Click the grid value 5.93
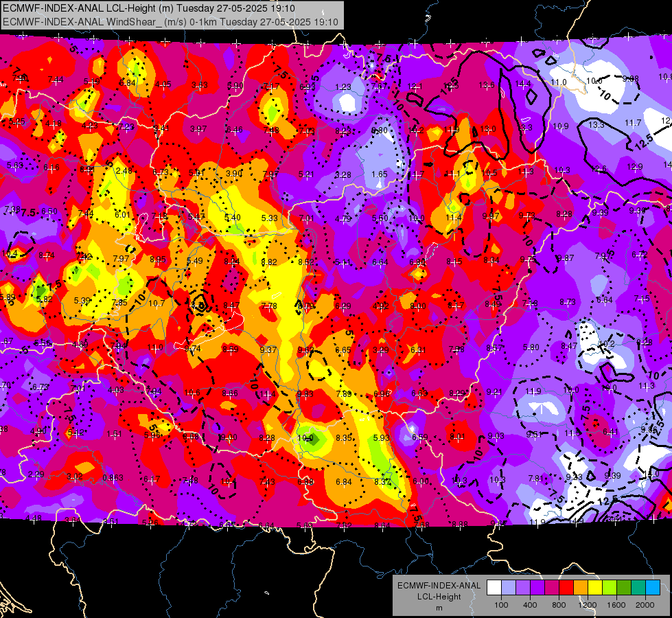This screenshot has width=672, height=618. 382,438
